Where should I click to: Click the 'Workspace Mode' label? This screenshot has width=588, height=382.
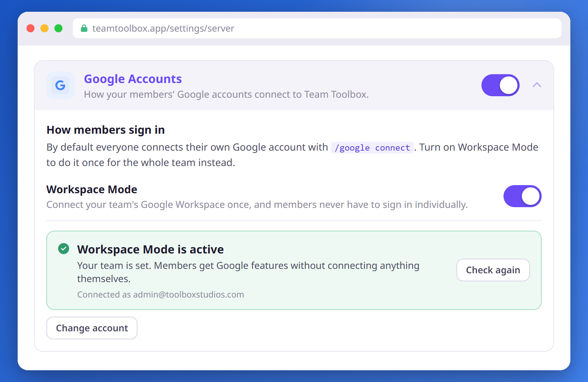pyautogui.click(x=92, y=190)
